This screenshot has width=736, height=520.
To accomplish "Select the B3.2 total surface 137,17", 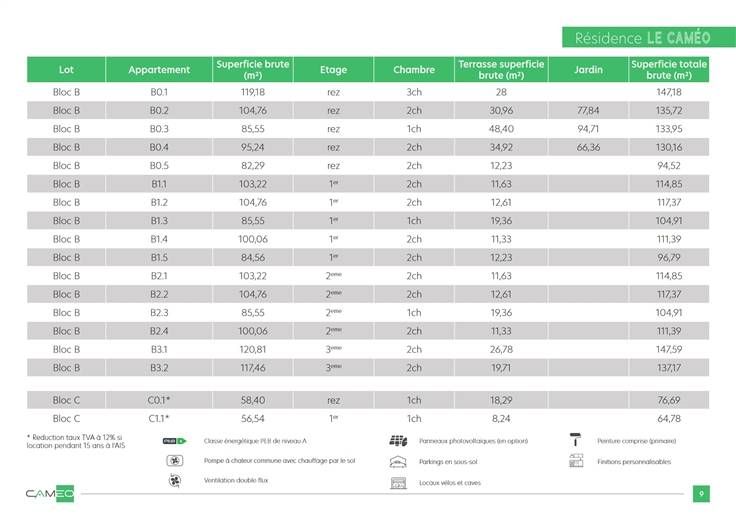I will pyautogui.click(x=669, y=368).
